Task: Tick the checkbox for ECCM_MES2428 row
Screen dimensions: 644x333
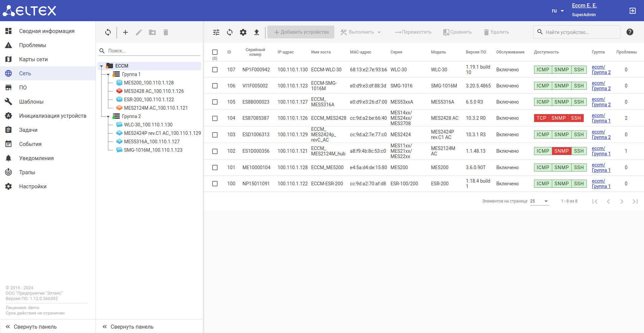Action: pyautogui.click(x=215, y=118)
